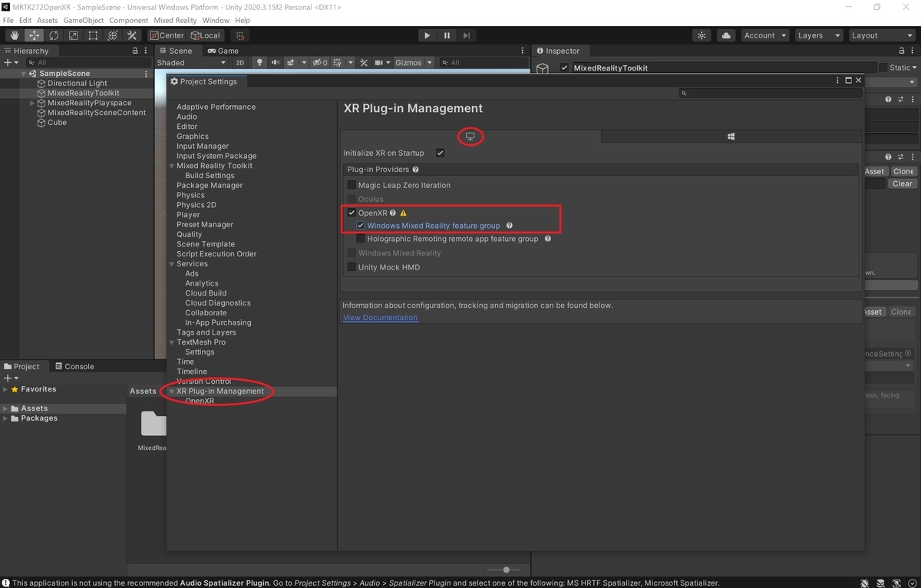
Task: Select the Move tool in toolbar
Action: point(35,35)
